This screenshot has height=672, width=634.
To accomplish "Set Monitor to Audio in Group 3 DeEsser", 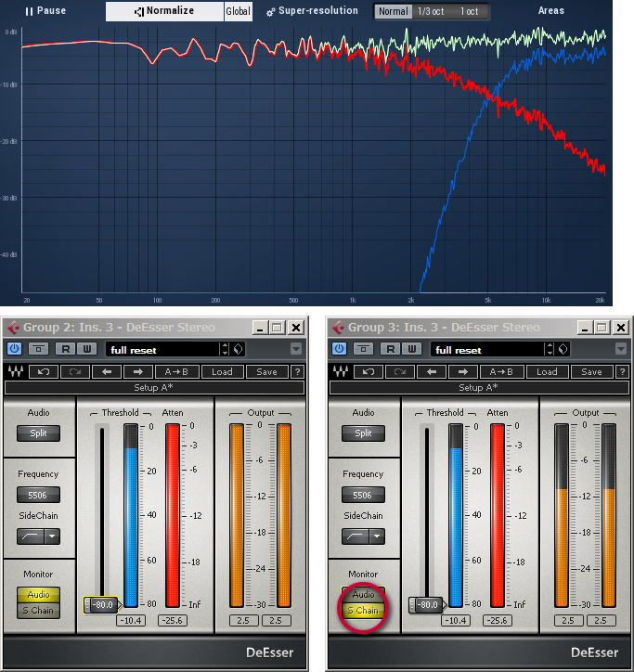I will point(363,594).
